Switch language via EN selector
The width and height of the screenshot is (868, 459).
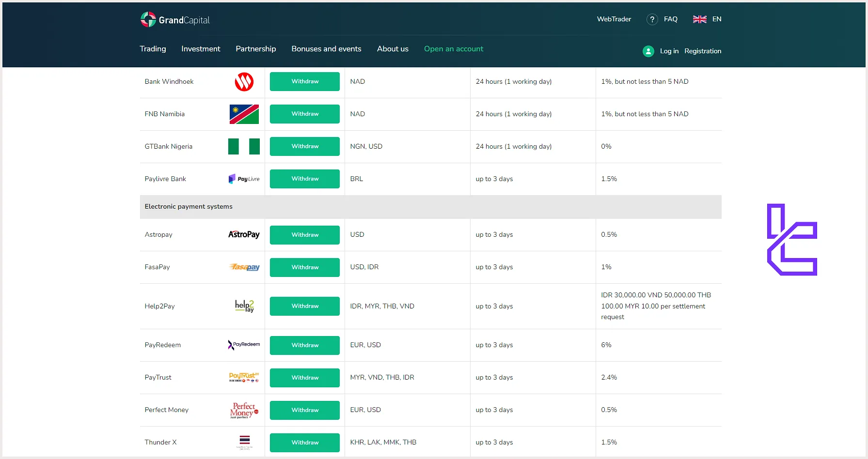[717, 19]
